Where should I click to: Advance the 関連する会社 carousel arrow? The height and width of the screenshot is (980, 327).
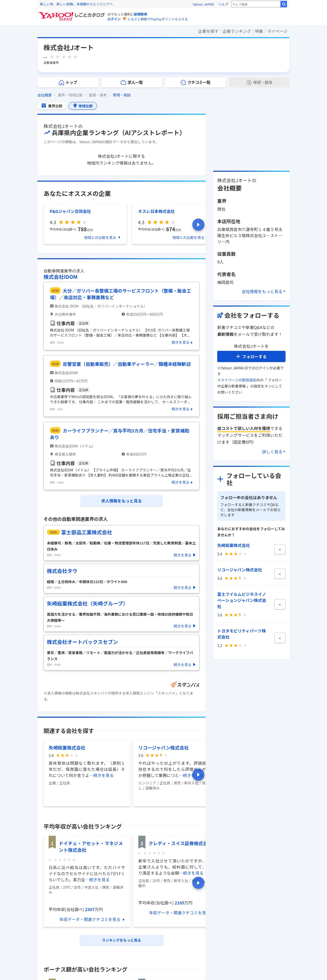[198, 775]
